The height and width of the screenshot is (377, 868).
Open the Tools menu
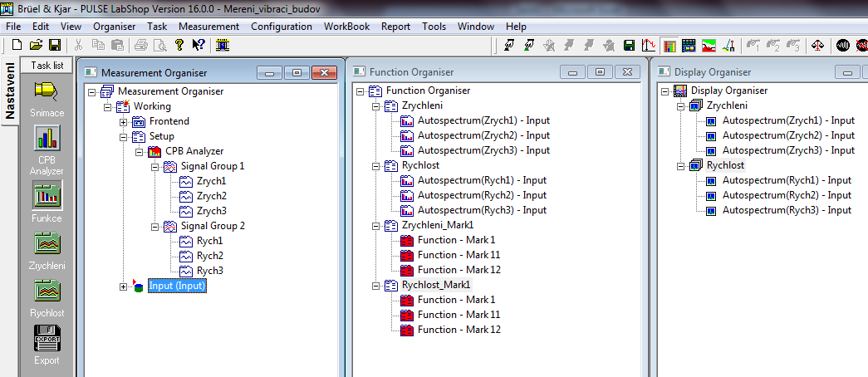(434, 27)
